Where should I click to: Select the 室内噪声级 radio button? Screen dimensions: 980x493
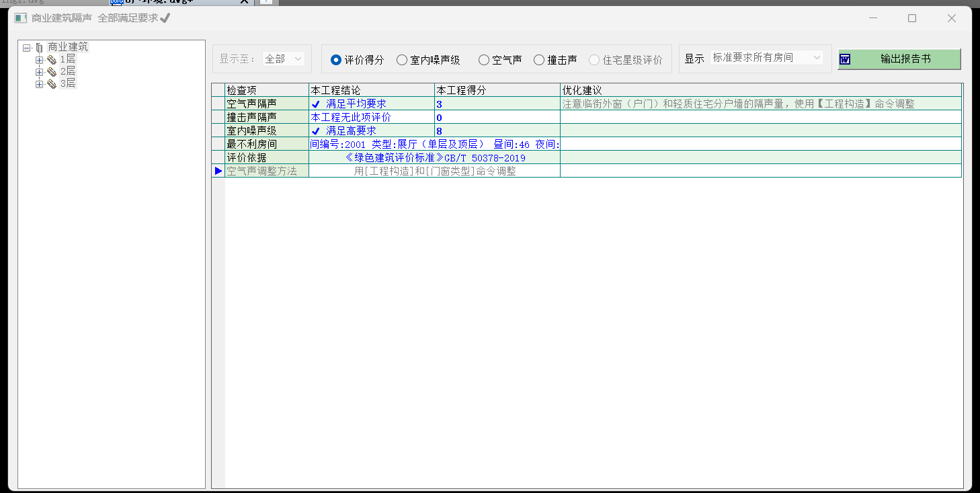pos(402,60)
